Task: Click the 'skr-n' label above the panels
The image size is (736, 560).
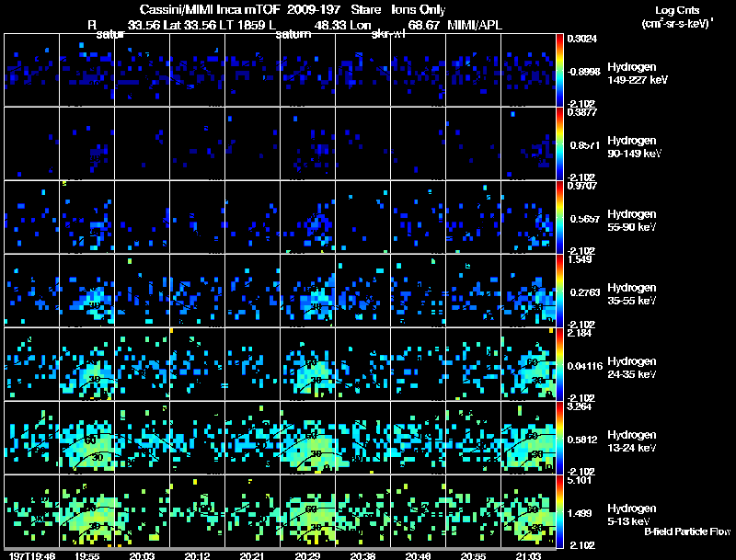Action: pos(388,34)
